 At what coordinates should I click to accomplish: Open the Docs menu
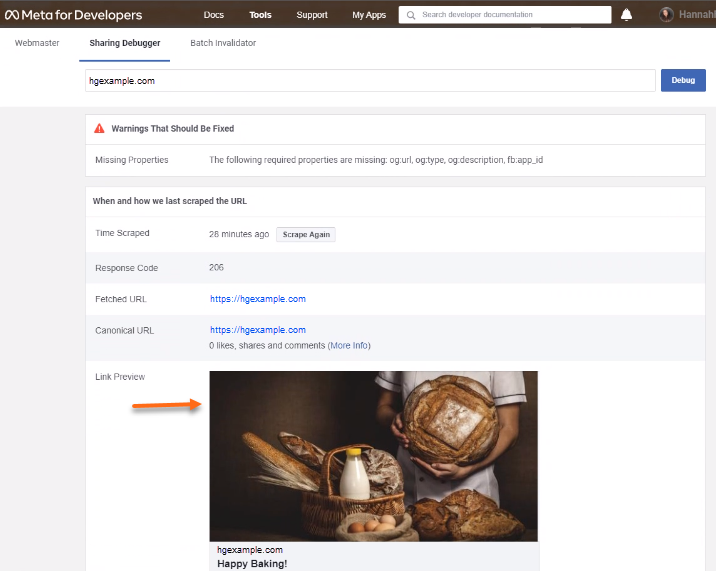213,15
